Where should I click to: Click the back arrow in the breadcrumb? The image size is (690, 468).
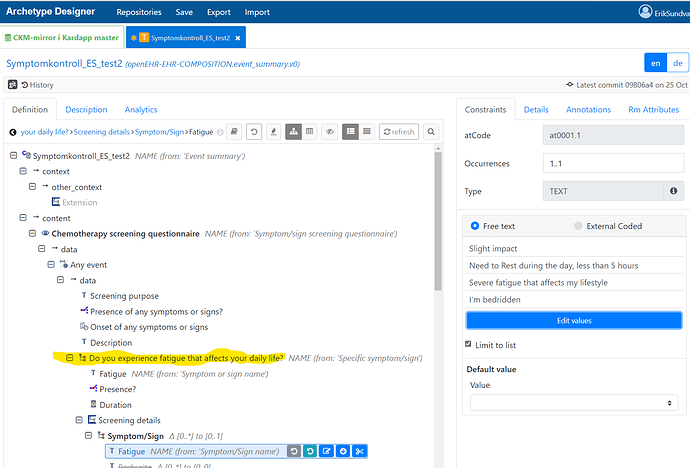[13, 132]
